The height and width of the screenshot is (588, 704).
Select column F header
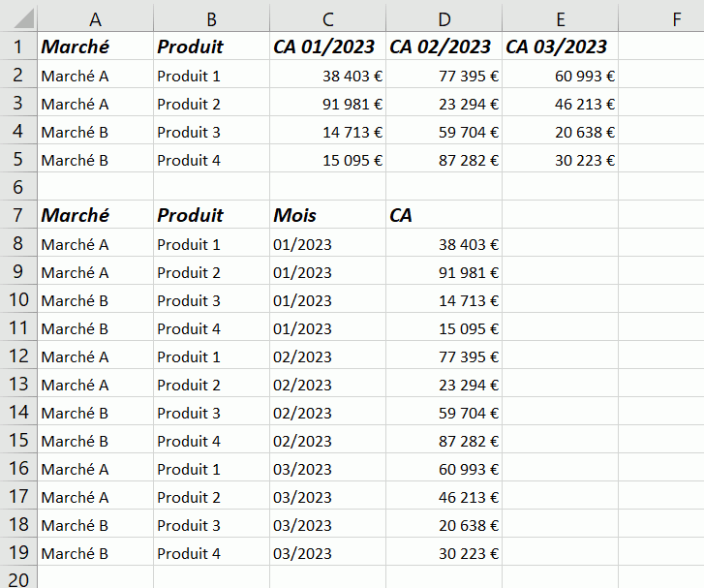click(x=661, y=18)
